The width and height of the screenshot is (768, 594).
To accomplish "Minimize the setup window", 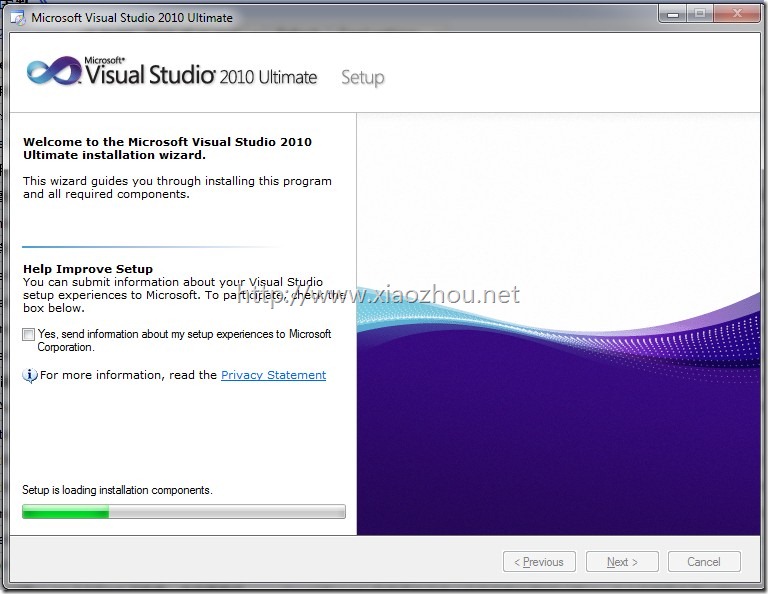I will click(673, 14).
